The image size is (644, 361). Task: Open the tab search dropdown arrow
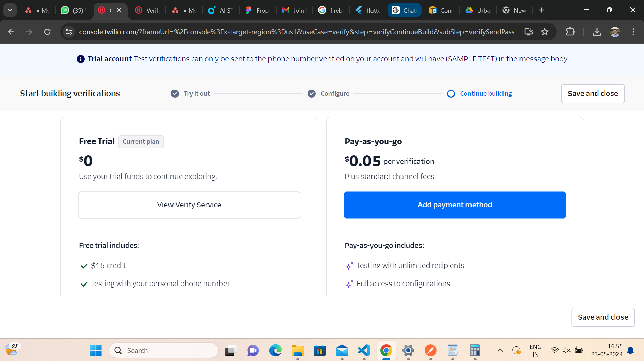coord(10,10)
